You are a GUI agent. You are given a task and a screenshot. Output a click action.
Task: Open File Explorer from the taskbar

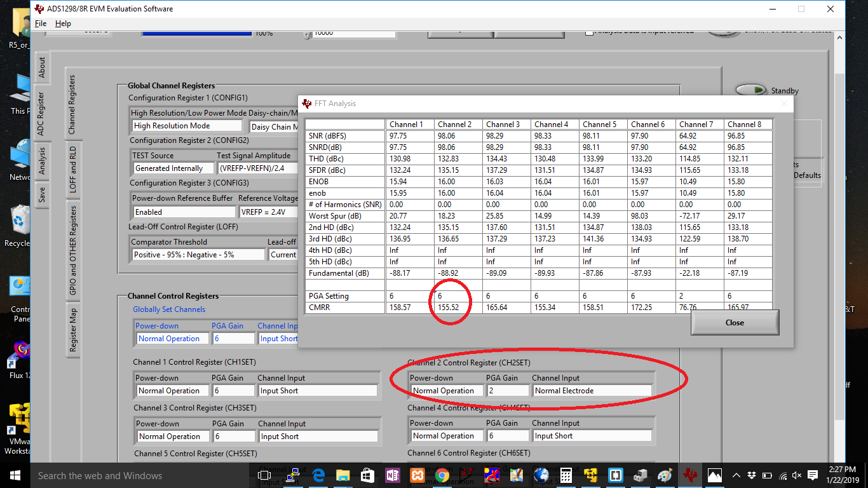point(343,475)
